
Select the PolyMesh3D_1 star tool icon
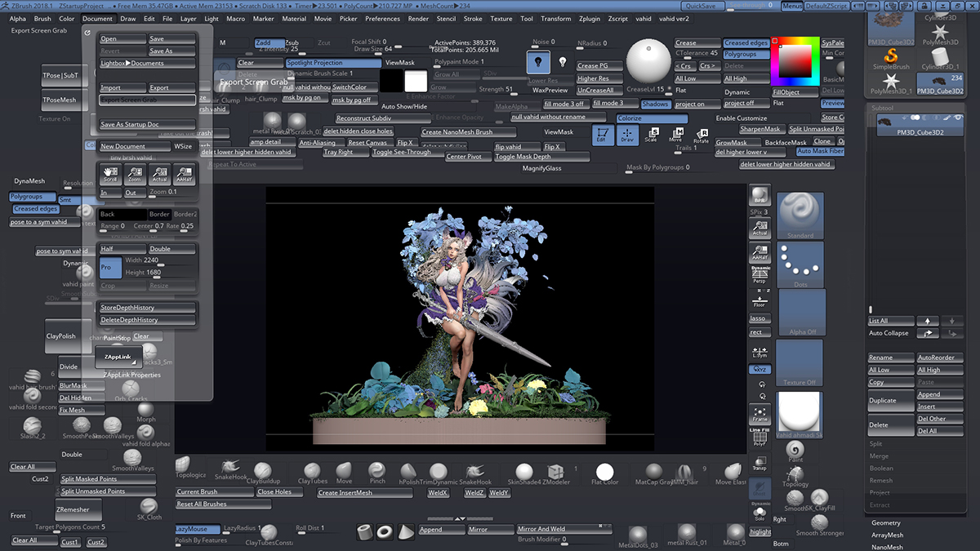891,83
